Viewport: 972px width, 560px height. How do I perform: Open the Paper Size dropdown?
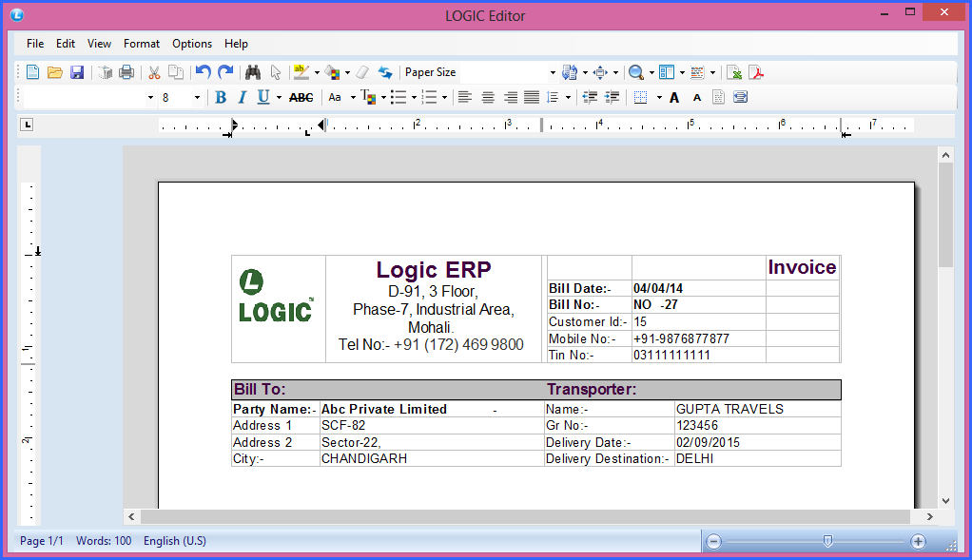tap(553, 72)
